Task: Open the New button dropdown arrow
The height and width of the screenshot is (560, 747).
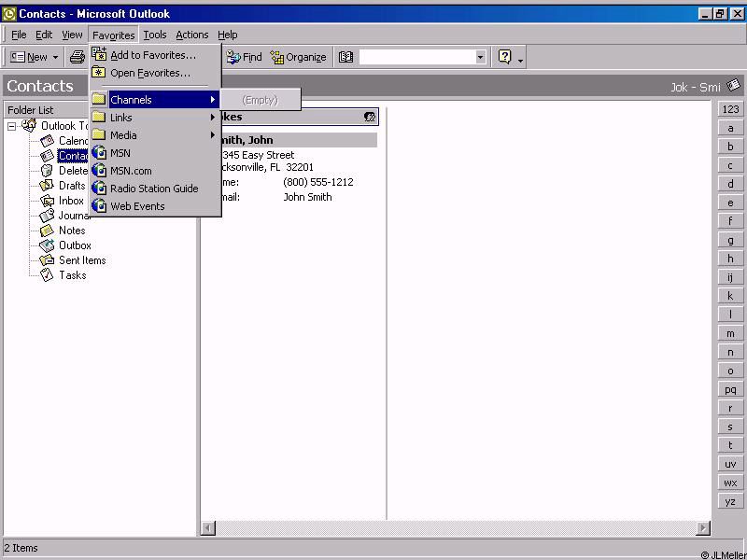Action: (55, 57)
